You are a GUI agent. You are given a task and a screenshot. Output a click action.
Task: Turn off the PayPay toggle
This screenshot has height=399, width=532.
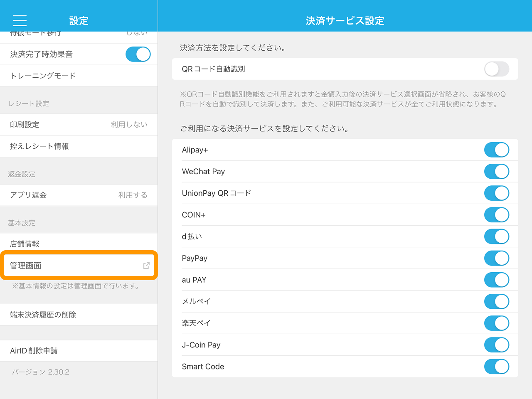click(x=497, y=258)
